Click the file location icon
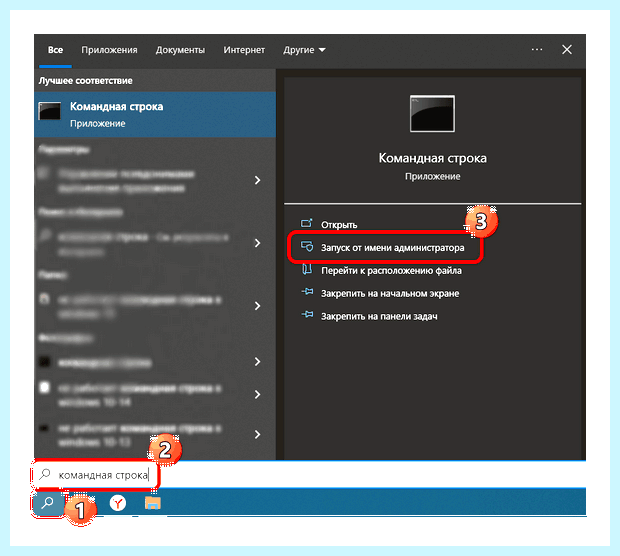Screen dimensions: 620x556 [x=307, y=270]
